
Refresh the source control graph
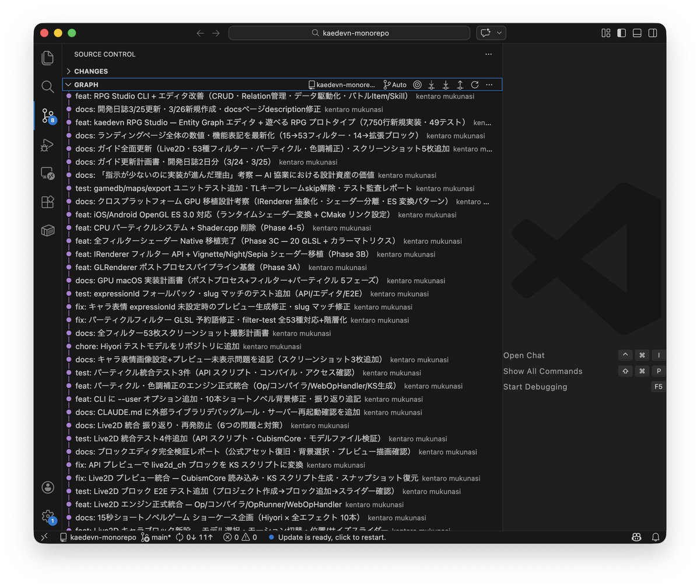(x=475, y=85)
